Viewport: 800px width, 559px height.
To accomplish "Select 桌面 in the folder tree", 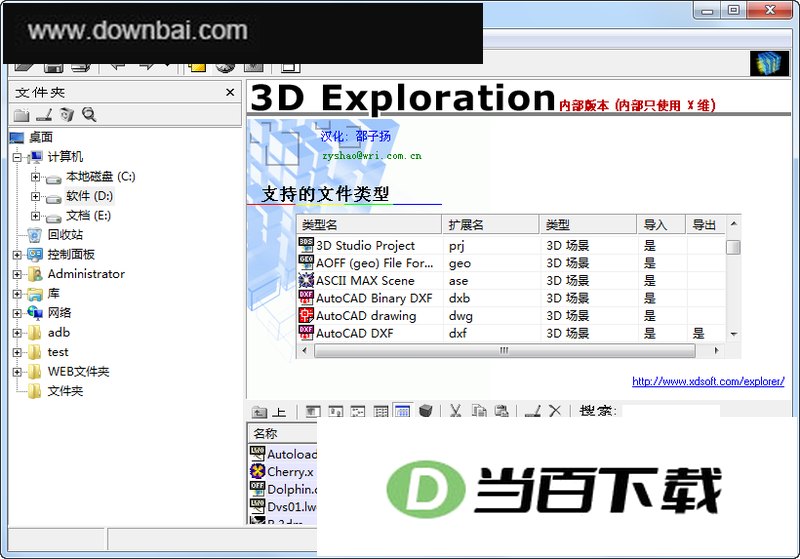I will (41, 137).
